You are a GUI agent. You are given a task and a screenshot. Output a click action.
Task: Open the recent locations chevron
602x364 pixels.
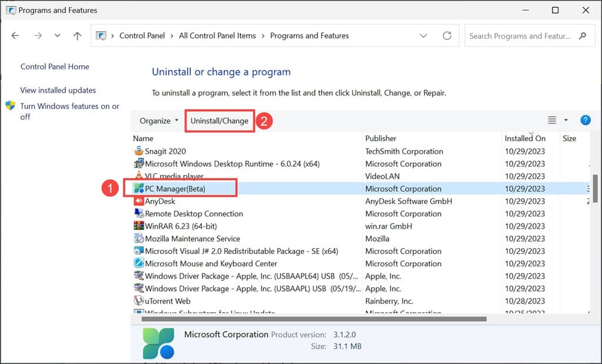(57, 36)
